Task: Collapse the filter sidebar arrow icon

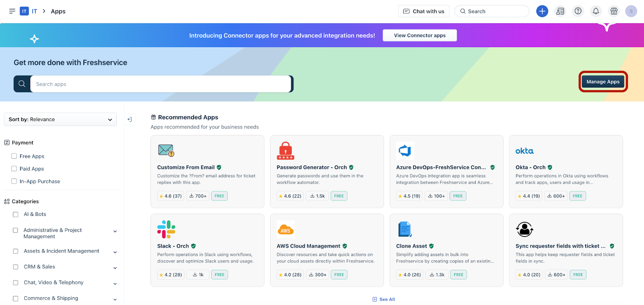Action: point(130,119)
